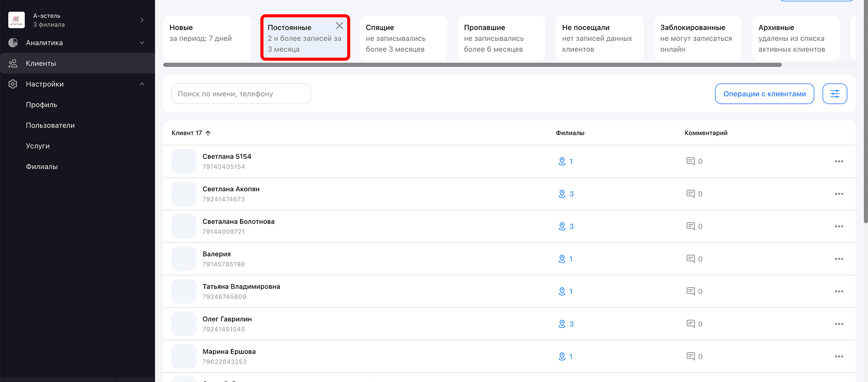Click the Филиалы column header
This screenshot has width=868, height=382.
click(570, 133)
